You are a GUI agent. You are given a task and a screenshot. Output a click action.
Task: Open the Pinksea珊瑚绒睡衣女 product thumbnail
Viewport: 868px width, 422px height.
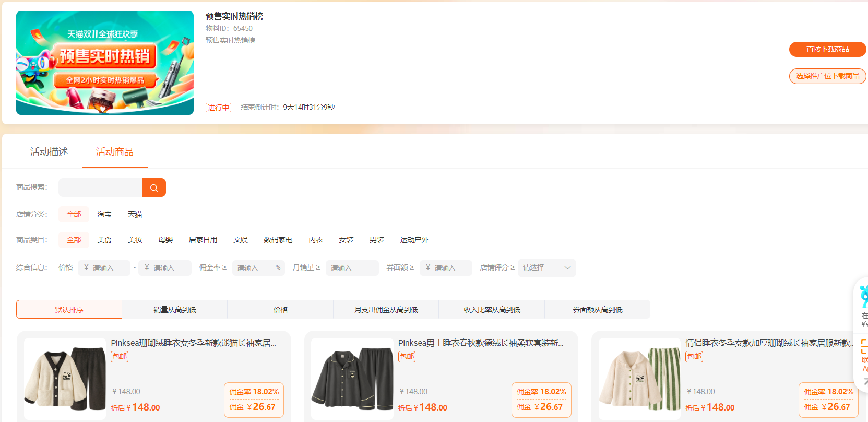(65, 379)
